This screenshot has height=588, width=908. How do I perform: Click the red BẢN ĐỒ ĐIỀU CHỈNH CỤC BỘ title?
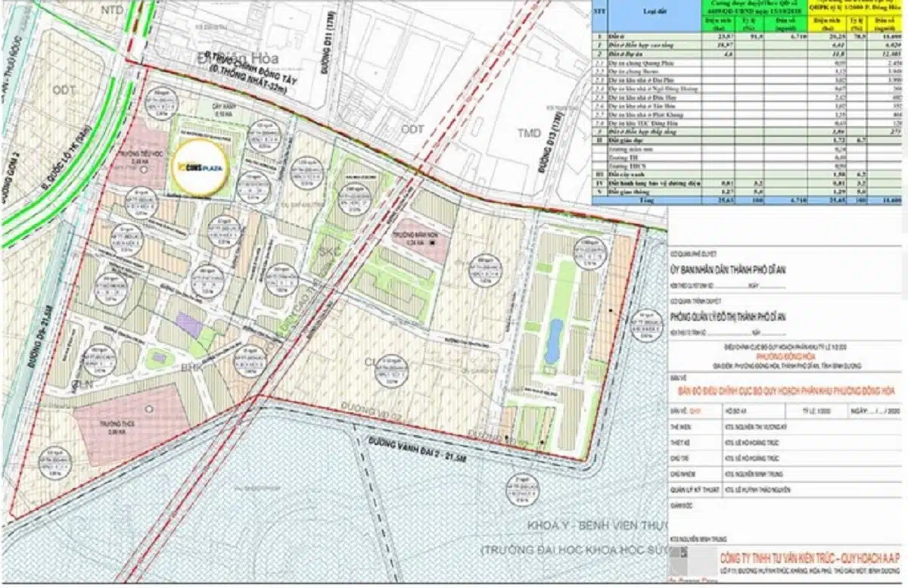pos(787,390)
